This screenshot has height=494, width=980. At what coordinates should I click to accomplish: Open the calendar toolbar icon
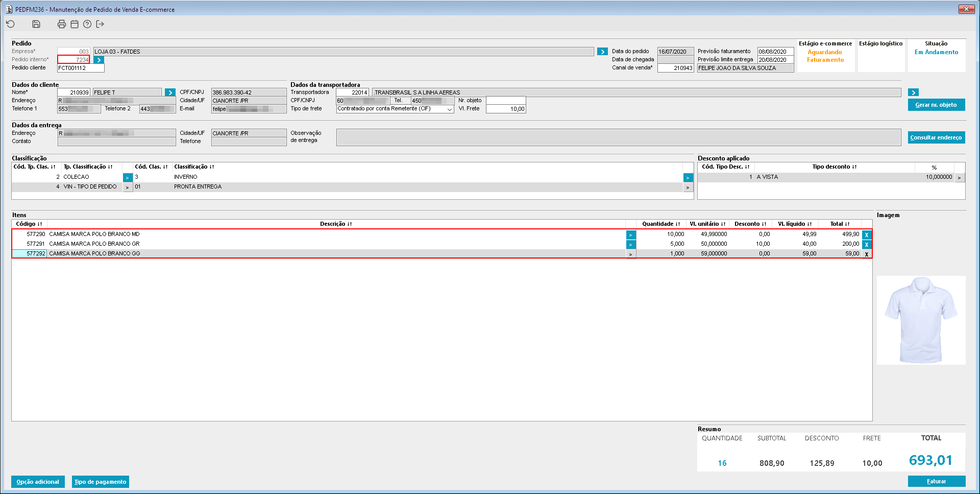pyautogui.click(x=75, y=24)
